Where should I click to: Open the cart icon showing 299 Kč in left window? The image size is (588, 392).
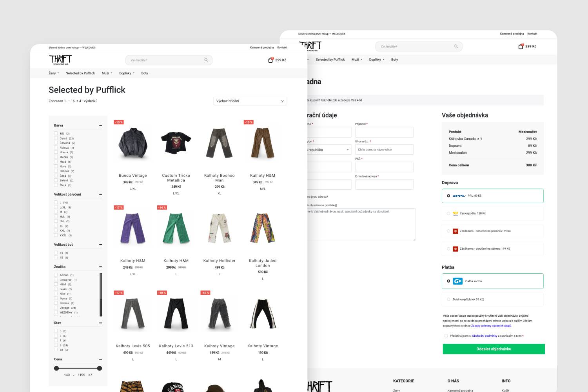coord(270,60)
